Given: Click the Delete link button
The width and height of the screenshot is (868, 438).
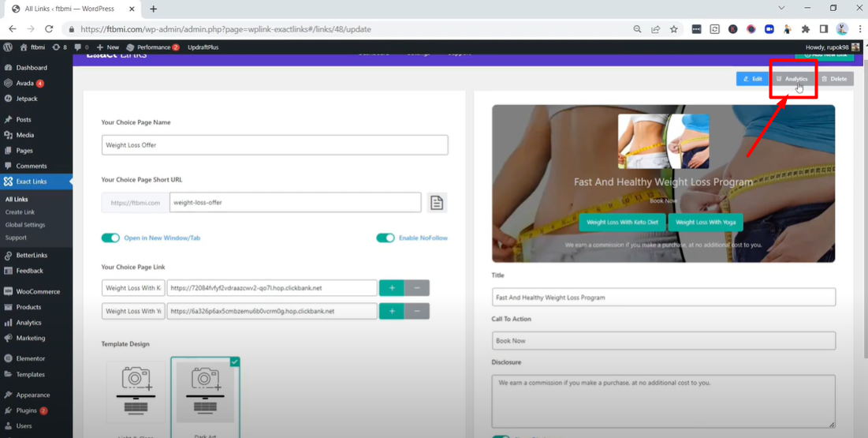Looking at the screenshot, I should [x=834, y=79].
